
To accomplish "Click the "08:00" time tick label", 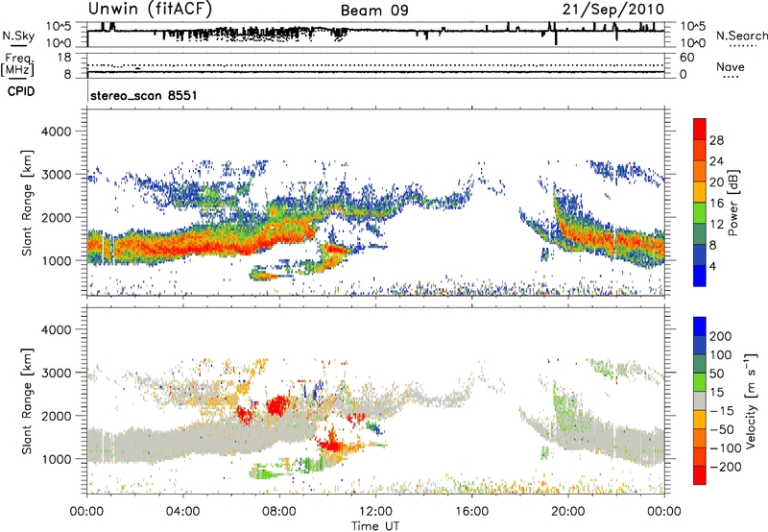I will 279,512.
